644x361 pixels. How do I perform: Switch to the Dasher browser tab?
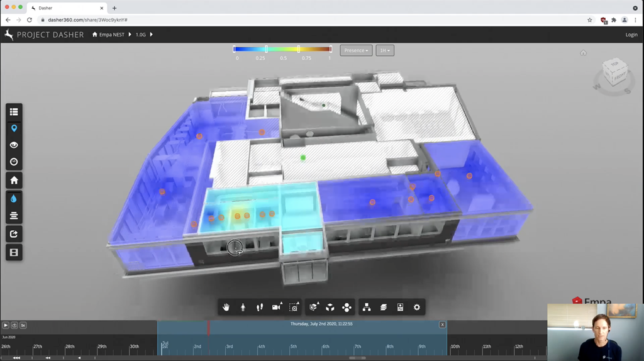[x=63, y=8]
